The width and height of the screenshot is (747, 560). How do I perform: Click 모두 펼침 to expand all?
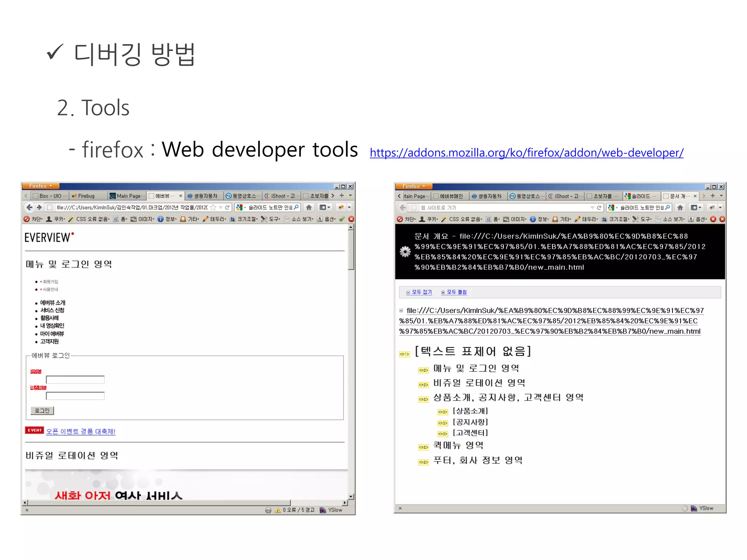(x=454, y=292)
